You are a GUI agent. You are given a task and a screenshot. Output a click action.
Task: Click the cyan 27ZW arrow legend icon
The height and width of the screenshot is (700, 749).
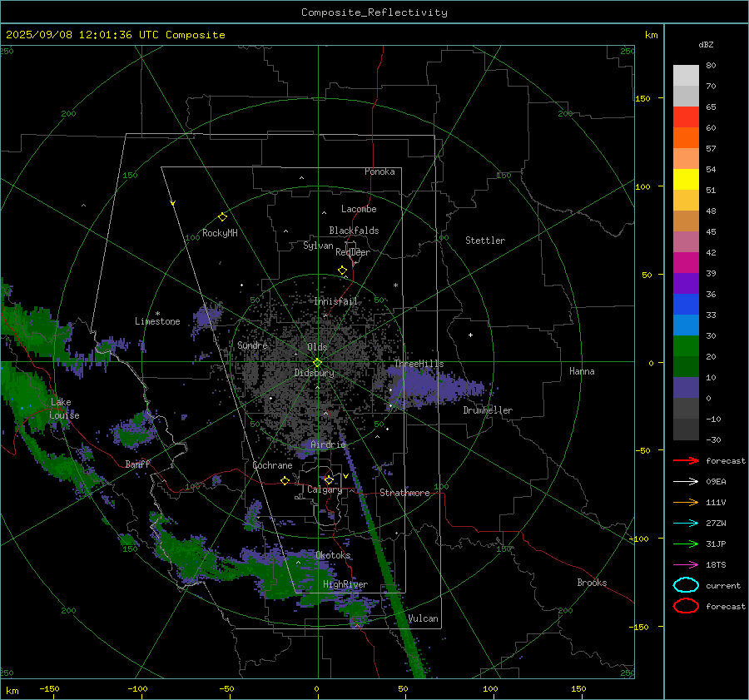[x=687, y=524]
